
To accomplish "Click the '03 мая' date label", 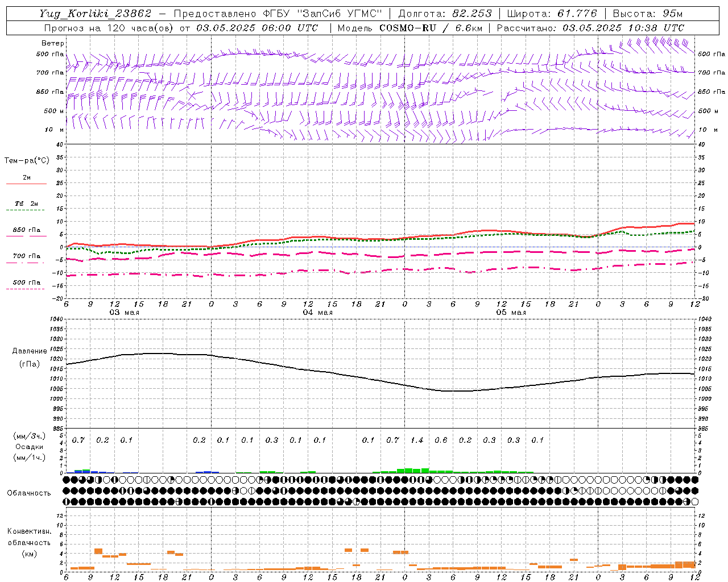I will coord(124,313).
